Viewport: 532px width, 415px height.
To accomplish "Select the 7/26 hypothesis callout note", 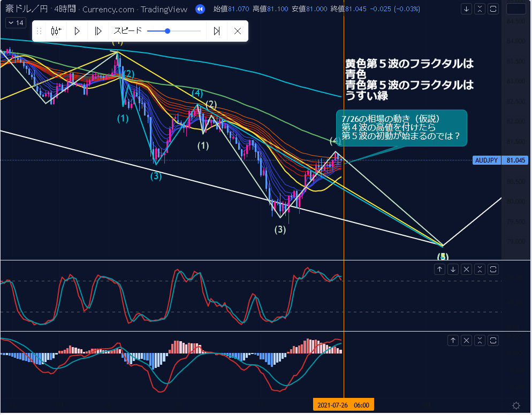I will pyautogui.click(x=401, y=128).
